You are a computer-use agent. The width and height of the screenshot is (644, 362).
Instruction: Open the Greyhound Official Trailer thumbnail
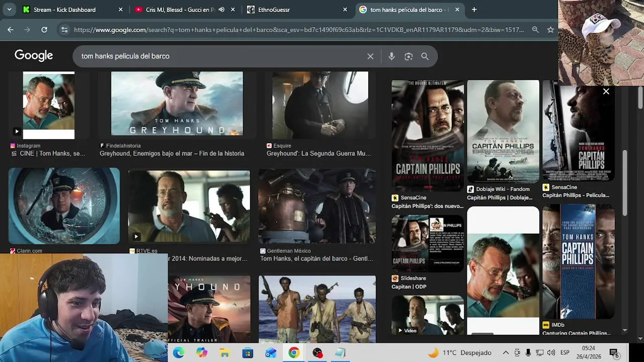[x=209, y=309]
